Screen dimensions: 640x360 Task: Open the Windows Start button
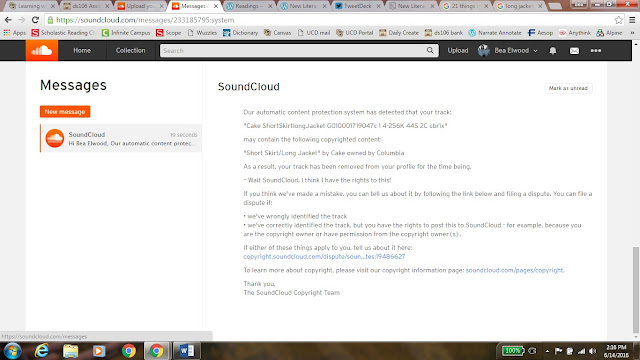[x=12, y=351]
